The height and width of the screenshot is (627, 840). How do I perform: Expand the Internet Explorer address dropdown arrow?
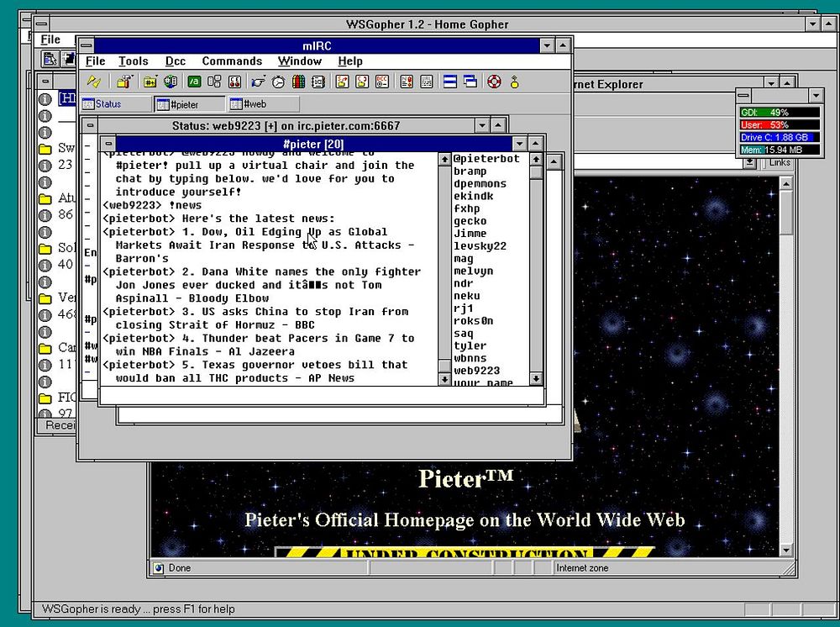749,162
